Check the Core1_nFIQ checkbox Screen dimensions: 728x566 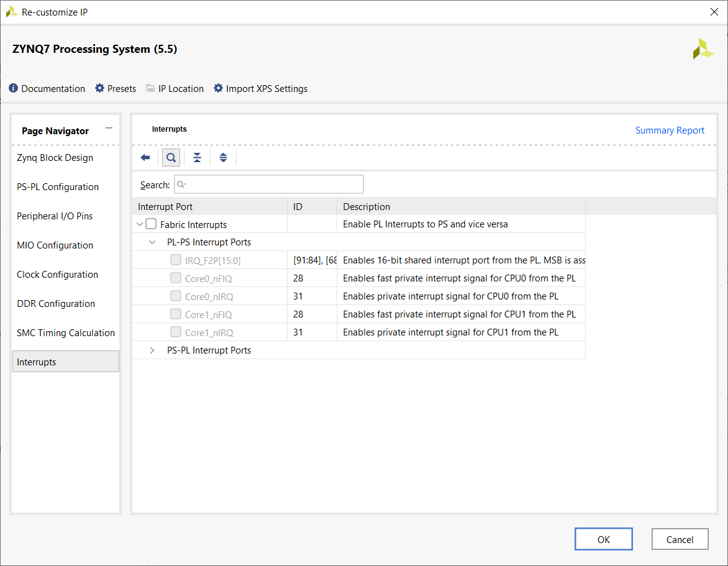click(176, 314)
